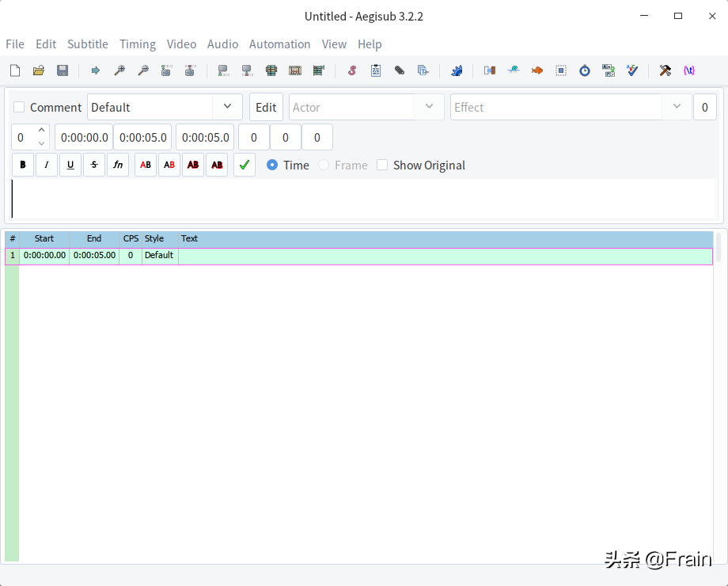728x586 pixels.
Task: Toggle the Comment checkbox
Action: [x=19, y=108]
